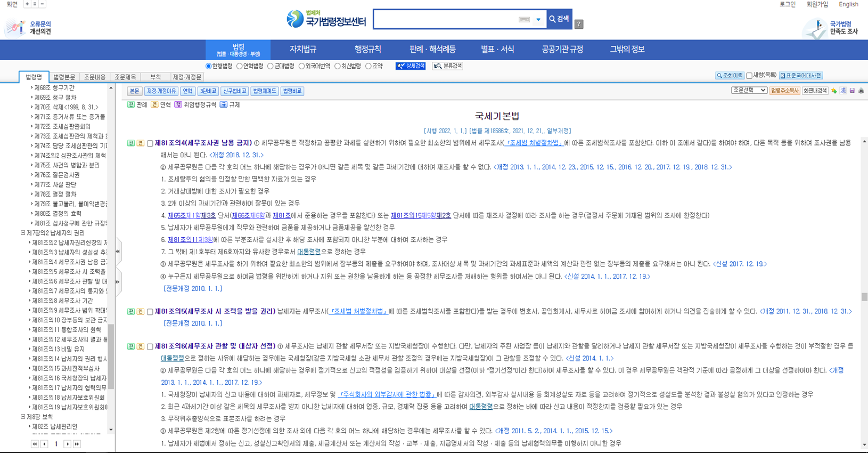Screen dimensions: 868x453
Task: Click the 법령주소복사 button
Action: point(785,91)
